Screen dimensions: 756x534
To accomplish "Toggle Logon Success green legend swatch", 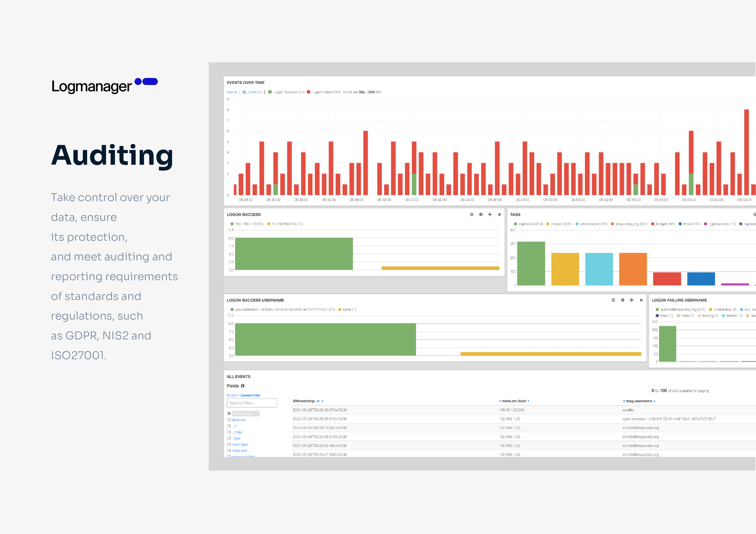I will 270,92.
